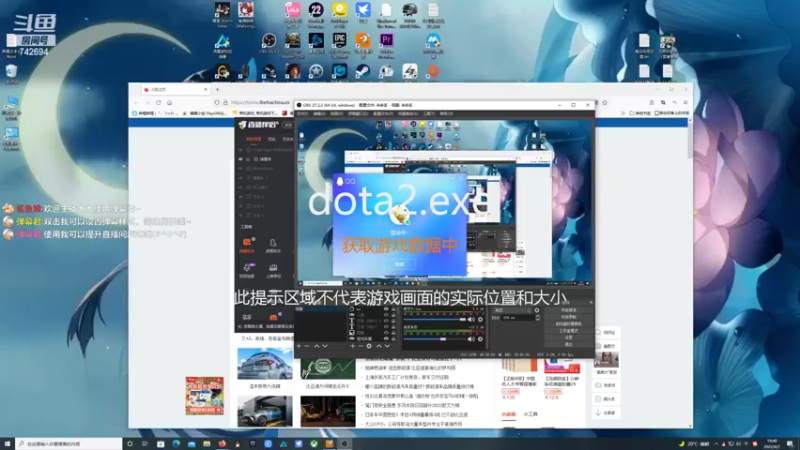Click the Firefox address bar

(x=258, y=103)
